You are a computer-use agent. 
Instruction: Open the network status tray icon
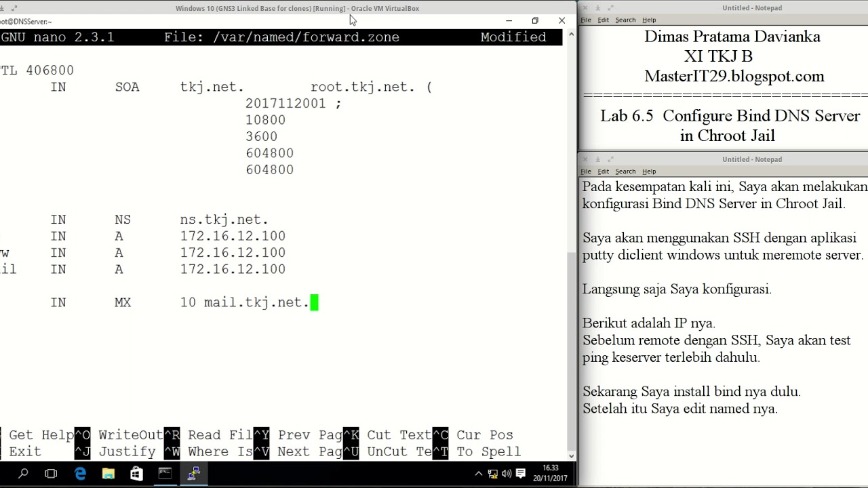493,474
